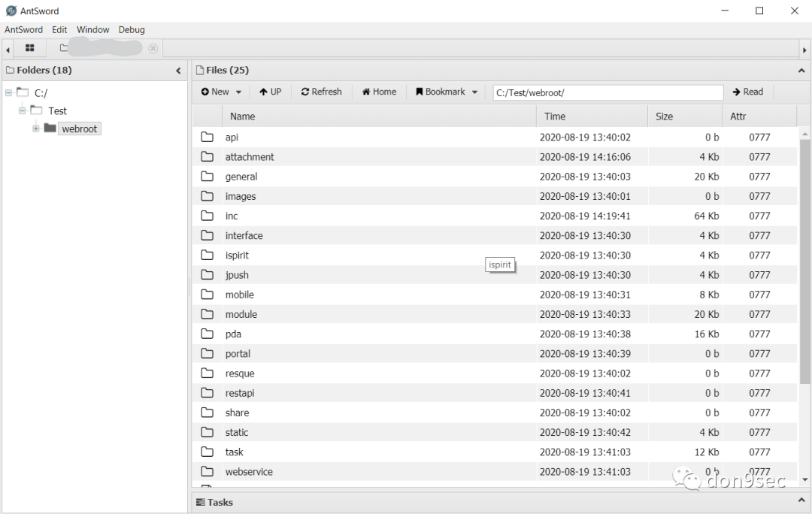
Task: Go UP one directory
Action: [271, 92]
